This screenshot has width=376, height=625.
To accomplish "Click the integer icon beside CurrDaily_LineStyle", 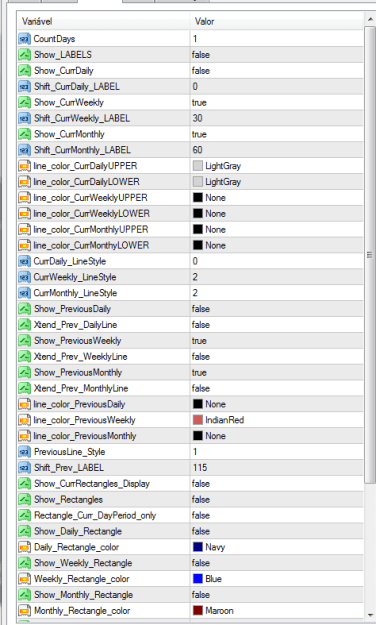I will (x=24, y=261).
